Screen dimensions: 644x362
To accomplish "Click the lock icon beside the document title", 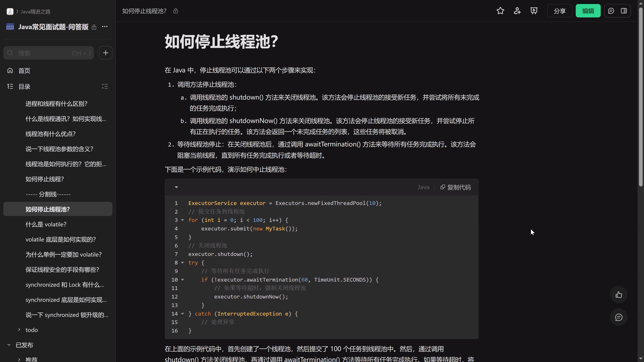I will (x=176, y=11).
